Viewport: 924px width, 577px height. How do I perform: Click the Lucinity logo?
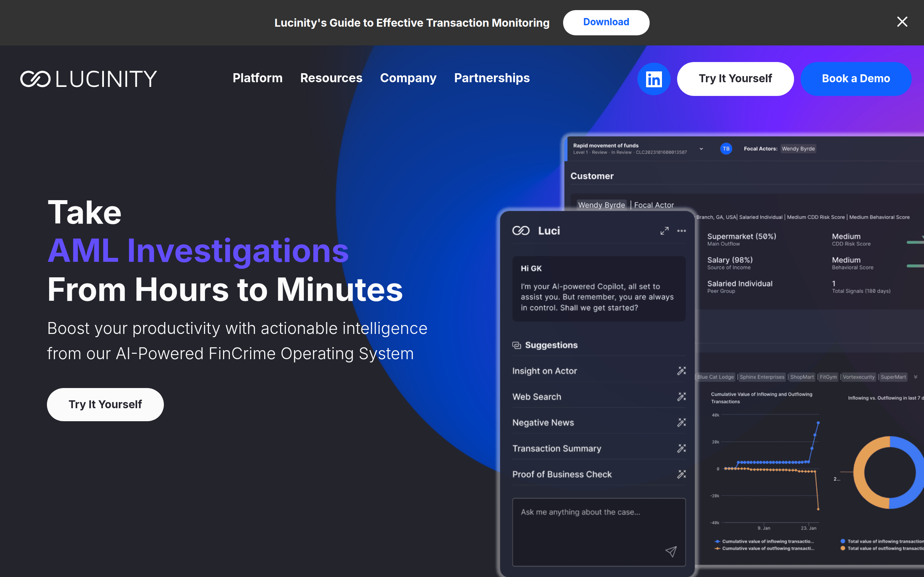point(88,79)
